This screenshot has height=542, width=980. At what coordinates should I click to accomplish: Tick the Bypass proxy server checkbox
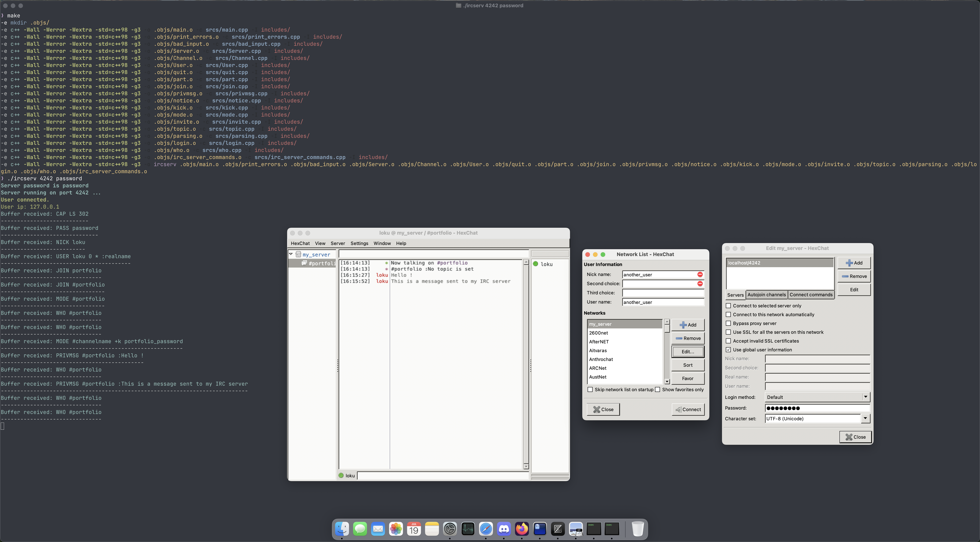[728, 323]
